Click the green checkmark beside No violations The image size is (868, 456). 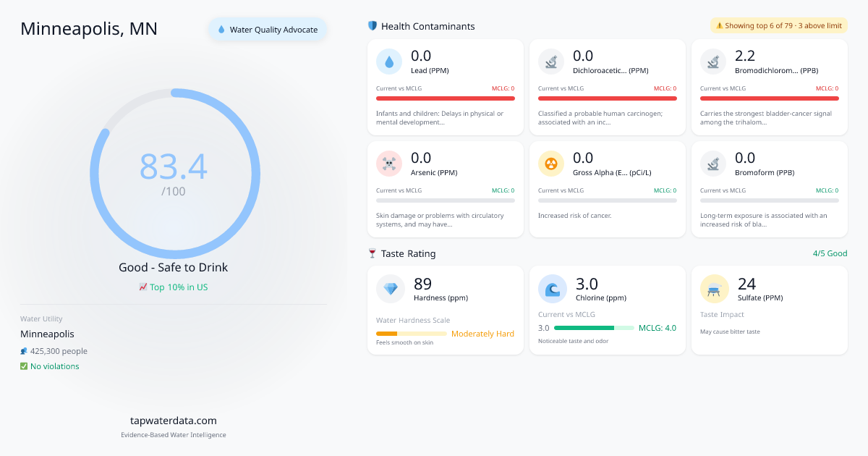24,366
